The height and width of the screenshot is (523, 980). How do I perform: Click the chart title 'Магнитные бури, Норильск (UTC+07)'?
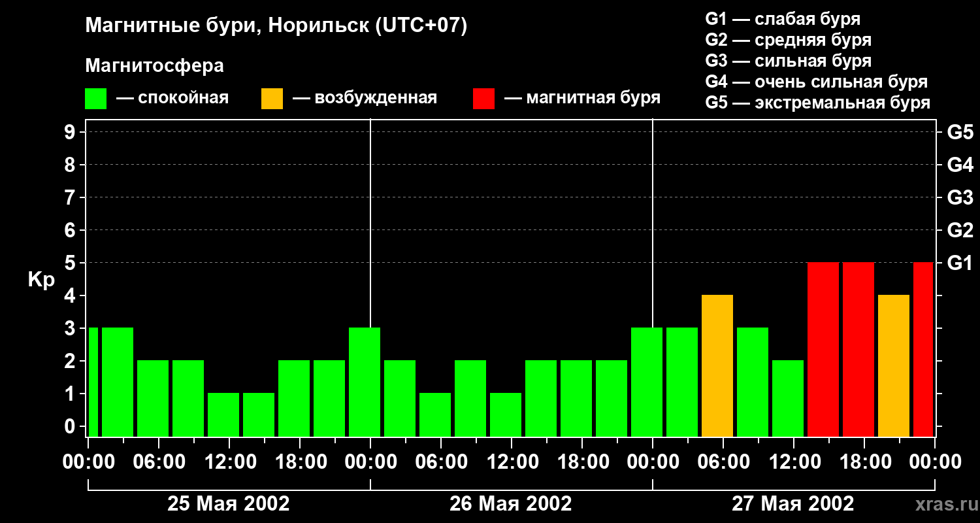pos(276,26)
